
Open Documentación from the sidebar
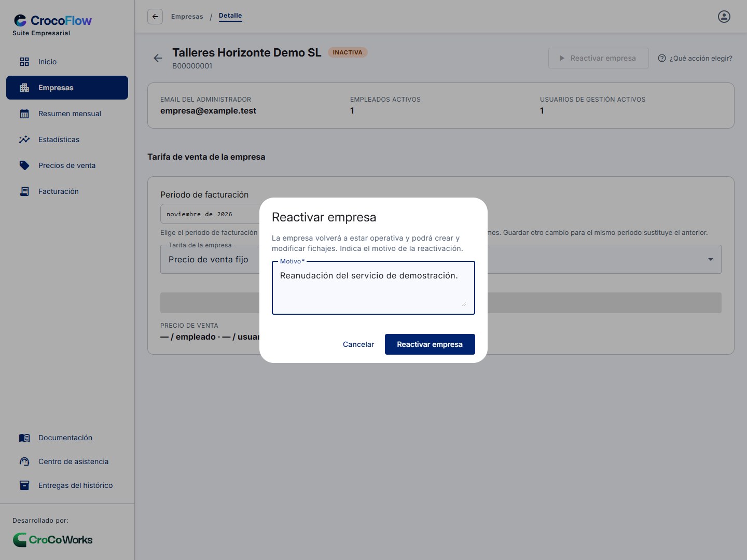tap(67, 438)
